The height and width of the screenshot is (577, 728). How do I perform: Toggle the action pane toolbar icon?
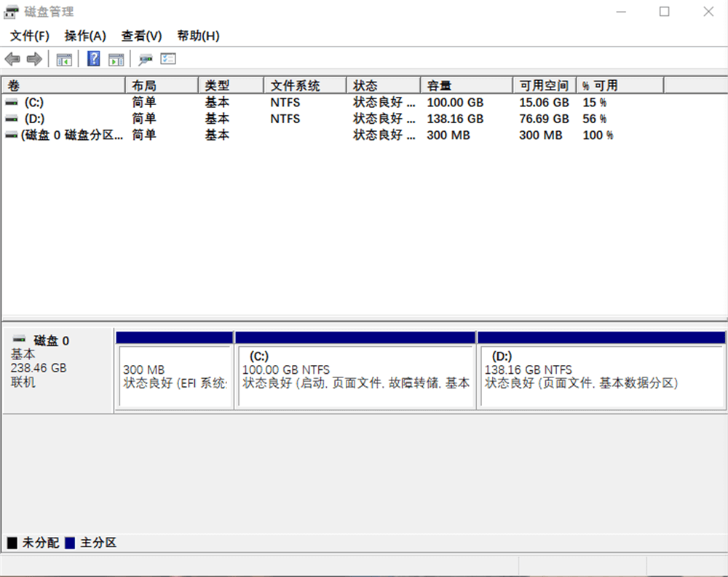(x=116, y=59)
